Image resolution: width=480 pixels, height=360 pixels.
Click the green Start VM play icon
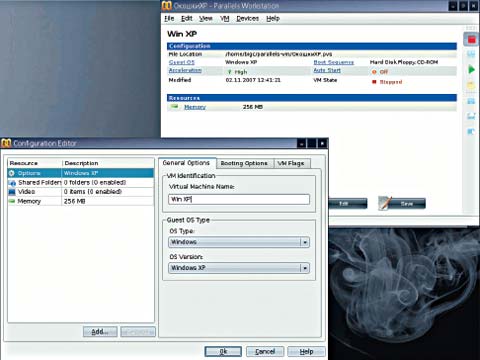[471, 70]
